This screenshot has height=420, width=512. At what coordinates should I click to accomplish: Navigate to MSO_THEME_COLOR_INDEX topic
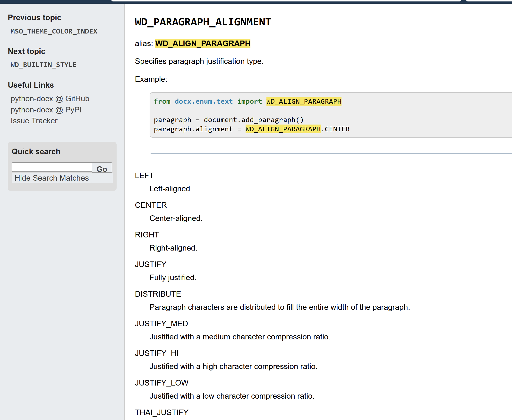pyautogui.click(x=54, y=32)
